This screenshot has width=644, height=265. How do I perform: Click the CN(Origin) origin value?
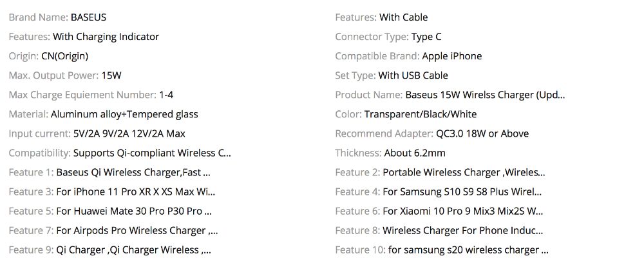pos(65,56)
